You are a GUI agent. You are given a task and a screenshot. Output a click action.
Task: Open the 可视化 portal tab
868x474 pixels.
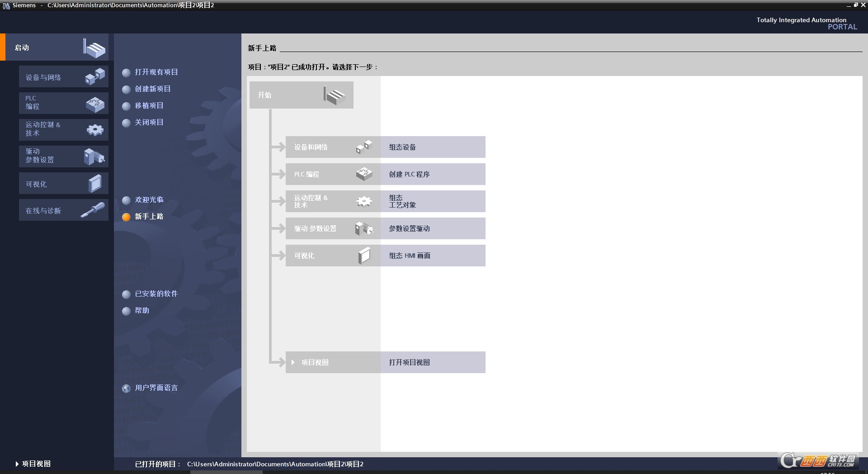(x=64, y=183)
